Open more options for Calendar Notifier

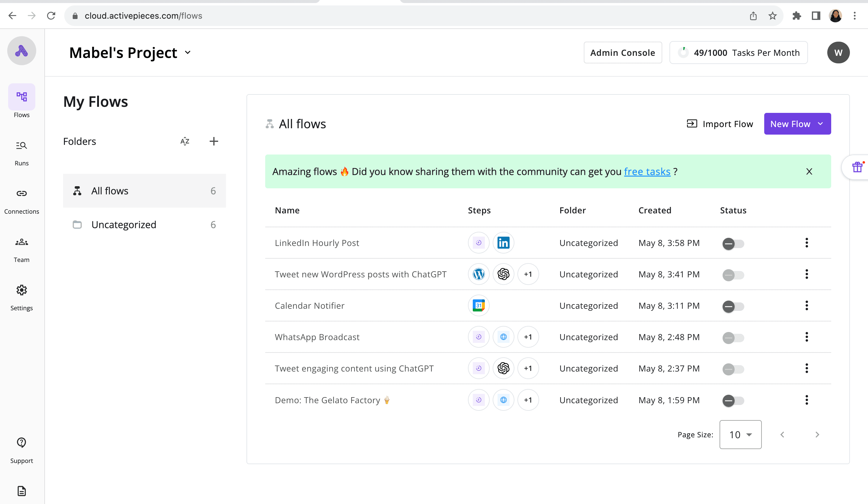tap(807, 305)
